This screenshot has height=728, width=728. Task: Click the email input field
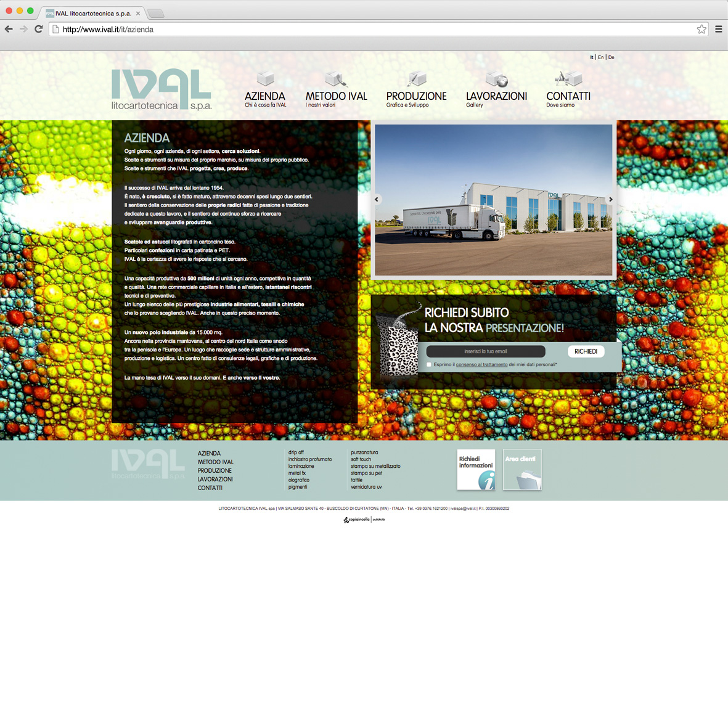coord(486,351)
